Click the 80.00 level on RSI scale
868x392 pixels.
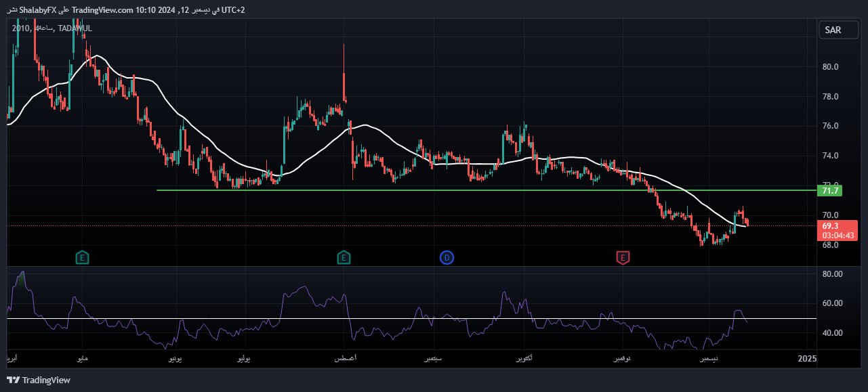point(831,274)
